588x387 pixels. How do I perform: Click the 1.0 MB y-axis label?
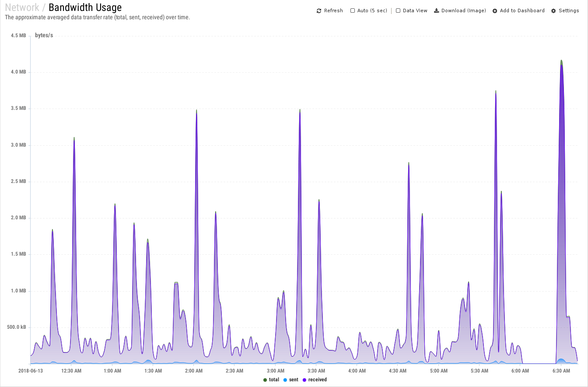[18, 291]
